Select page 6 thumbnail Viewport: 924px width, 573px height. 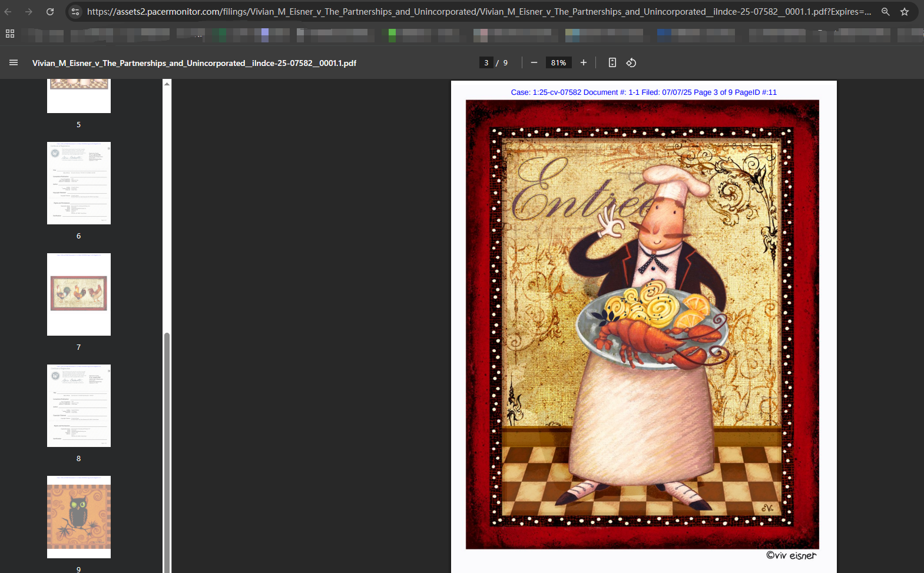coord(79,183)
